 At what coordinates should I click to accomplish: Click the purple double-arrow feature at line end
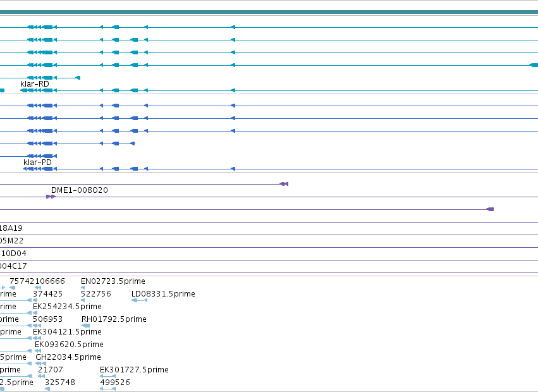click(x=284, y=184)
